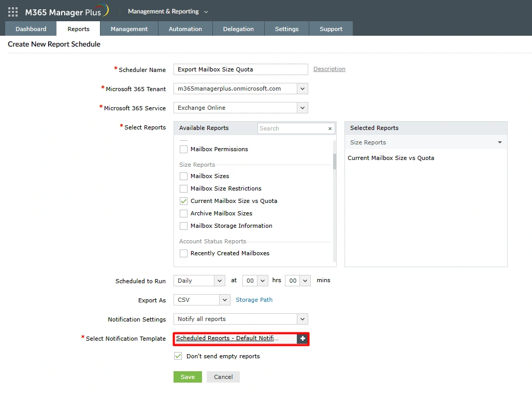Uncheck Current Mailbox Size vs Quota

click(183, 201)
